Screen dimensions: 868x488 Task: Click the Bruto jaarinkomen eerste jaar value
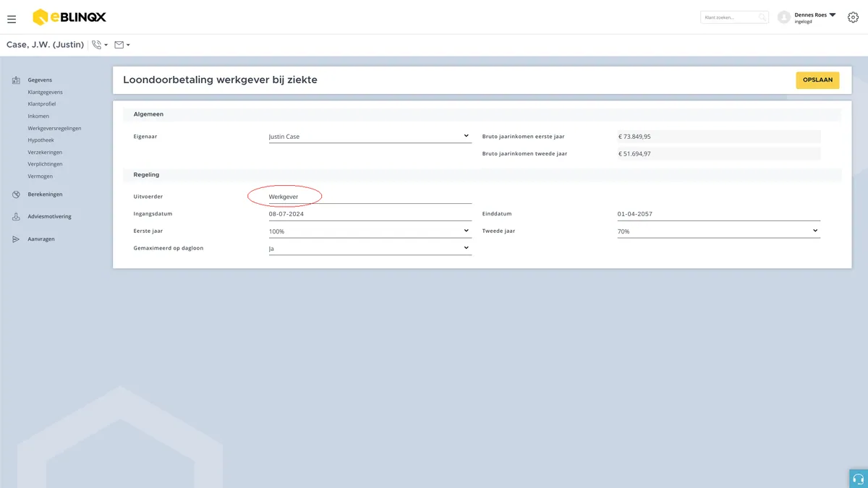(x=718, y=136)
